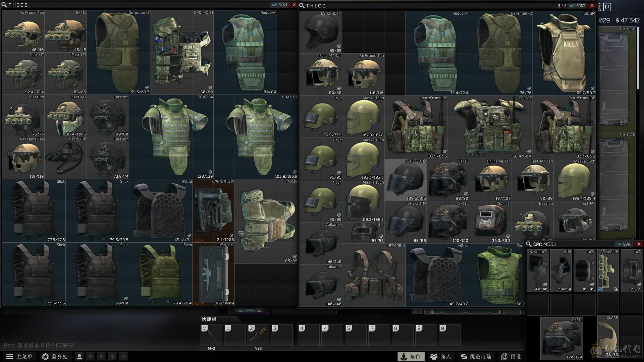Screen dimensions: 644x362
Task: Pick the EXFIL helmet showing 90/90
Action: click(448, 180)
